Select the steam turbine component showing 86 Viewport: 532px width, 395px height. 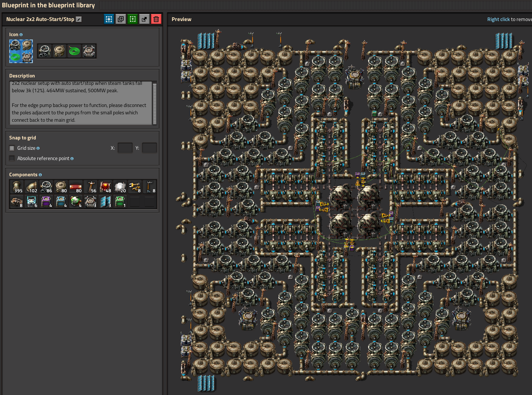[x=46, y=187]
